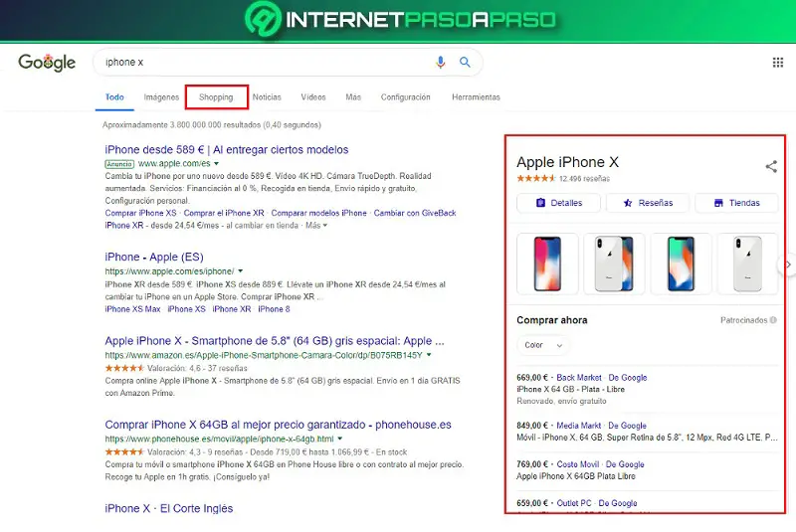Click 'iPhone XS Max' sitelink
796x532 pixels.
pyautogui.click(x=132, y=309)
